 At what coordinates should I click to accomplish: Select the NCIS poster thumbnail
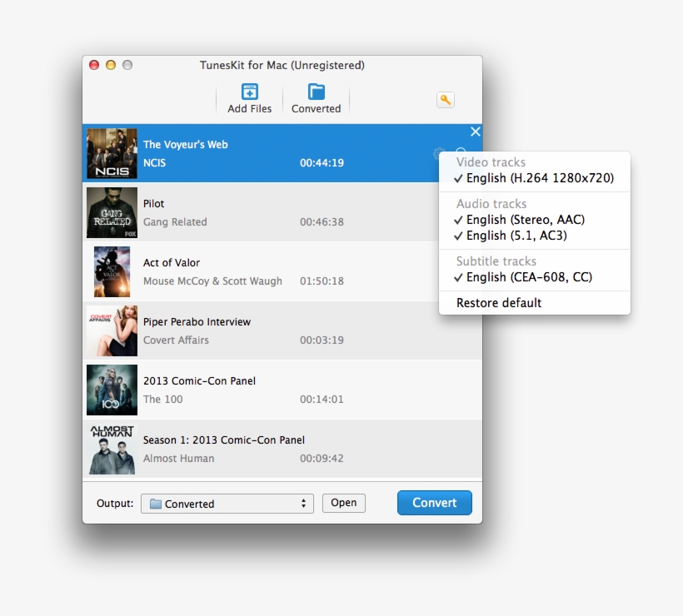pos(112,153)
